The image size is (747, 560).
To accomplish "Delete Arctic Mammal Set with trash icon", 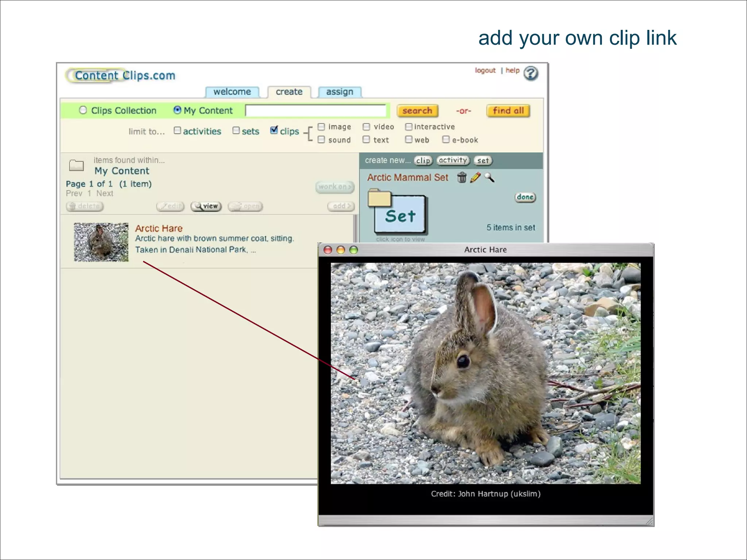I will click(x=462, y=178).
